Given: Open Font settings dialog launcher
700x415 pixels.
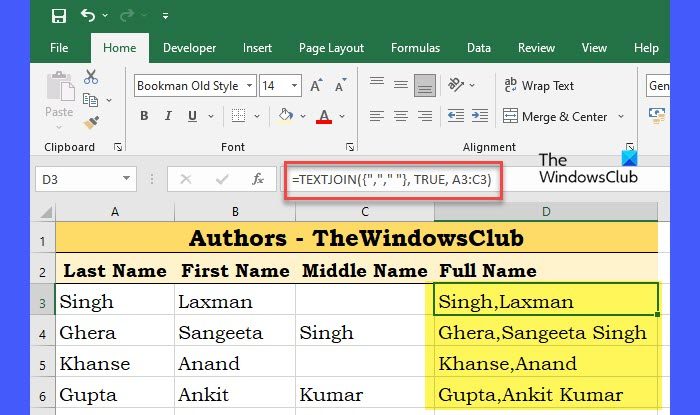Looking at the screenshot, I should click(350, 147).
